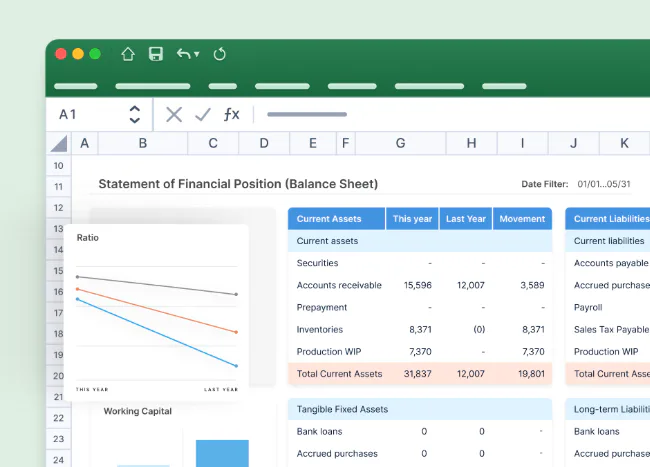This screenshot has width=650, height=467.
Task: Click Production WIP label in Current Assets table
Action: [x=329, y=352]
